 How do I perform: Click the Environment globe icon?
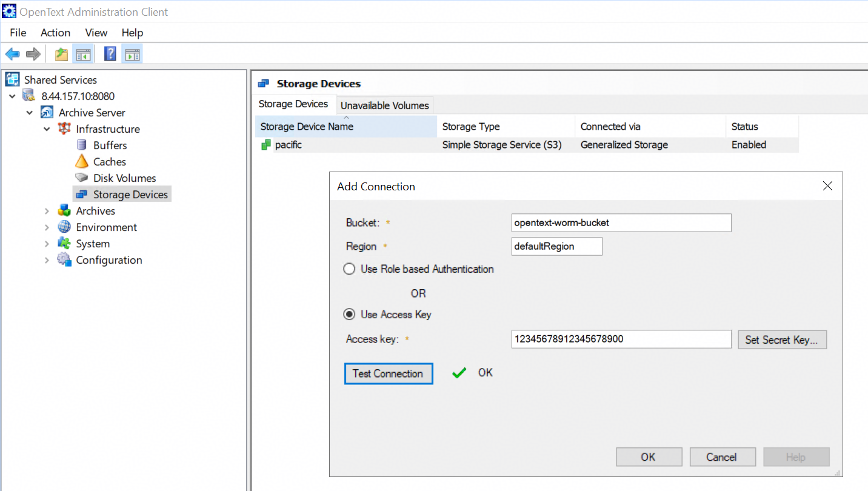(64, 227)
